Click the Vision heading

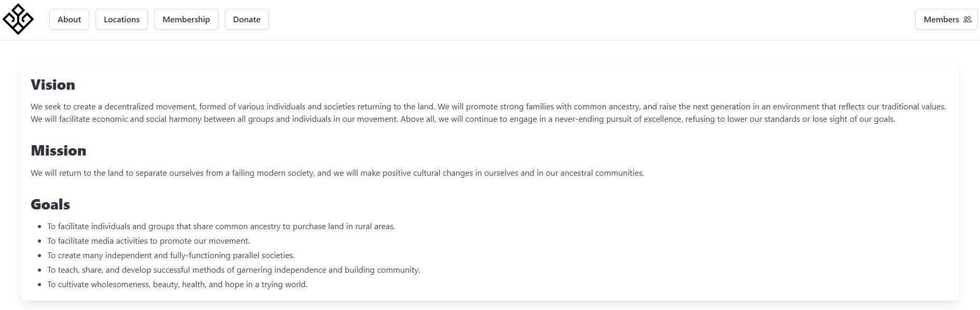click(53, 84)
